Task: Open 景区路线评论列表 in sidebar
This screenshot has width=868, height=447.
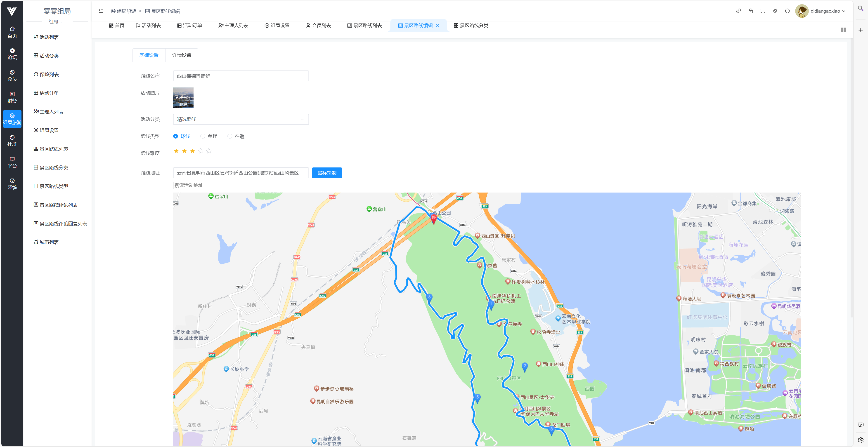Action: (59, 205)
